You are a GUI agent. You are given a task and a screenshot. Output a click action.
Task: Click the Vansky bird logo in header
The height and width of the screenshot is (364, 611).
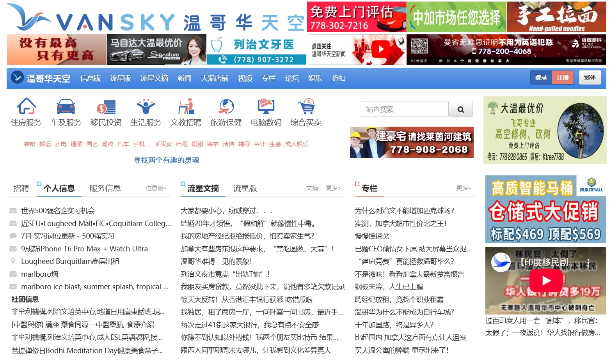coord(28,17)
